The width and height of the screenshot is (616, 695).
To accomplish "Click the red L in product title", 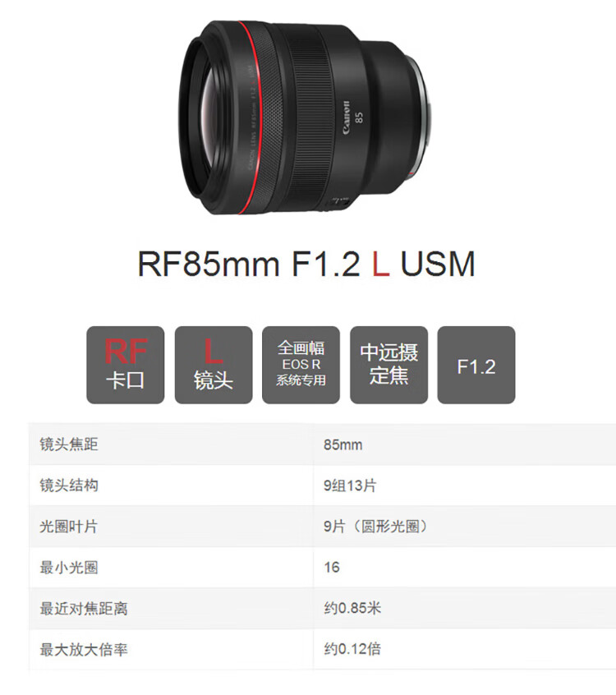I will [x=380, y=264].
